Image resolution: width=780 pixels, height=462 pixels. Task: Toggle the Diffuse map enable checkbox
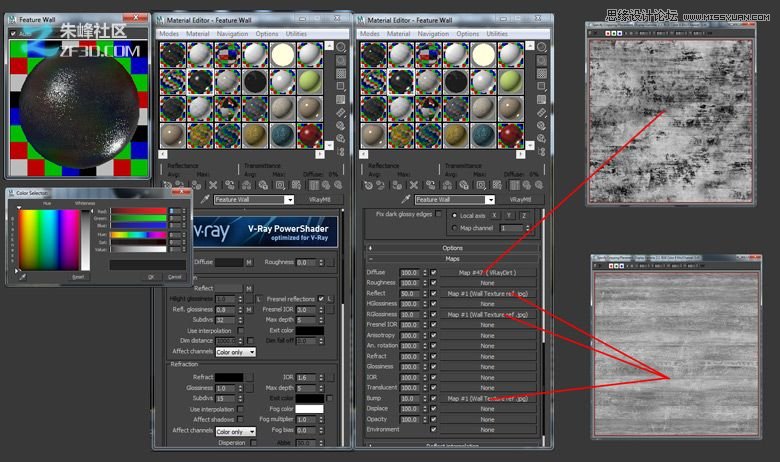433,273
